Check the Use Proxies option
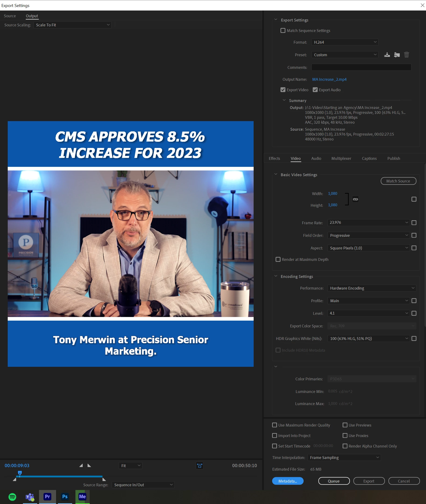Viewport: 426px width, 504px height. point(345,435)
